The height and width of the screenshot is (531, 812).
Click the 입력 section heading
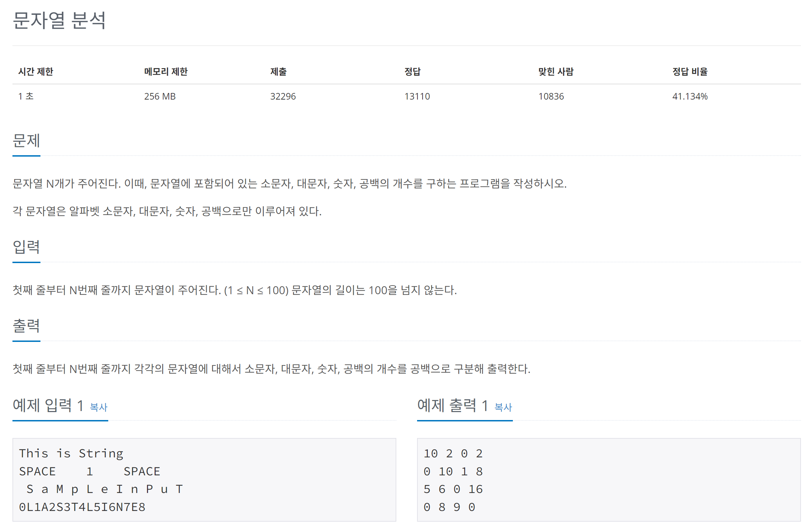(x=26, y=247)
